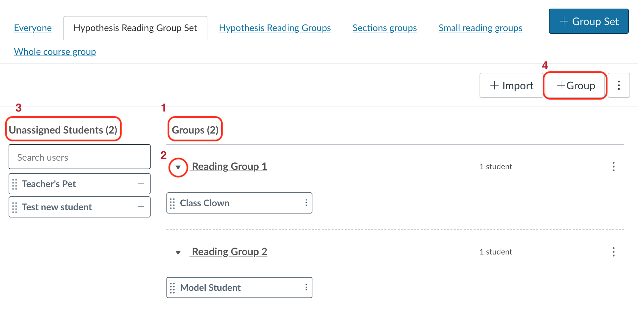
Task: Open Reading Group 1's kebab menu
Action: (x=613, y=167)
